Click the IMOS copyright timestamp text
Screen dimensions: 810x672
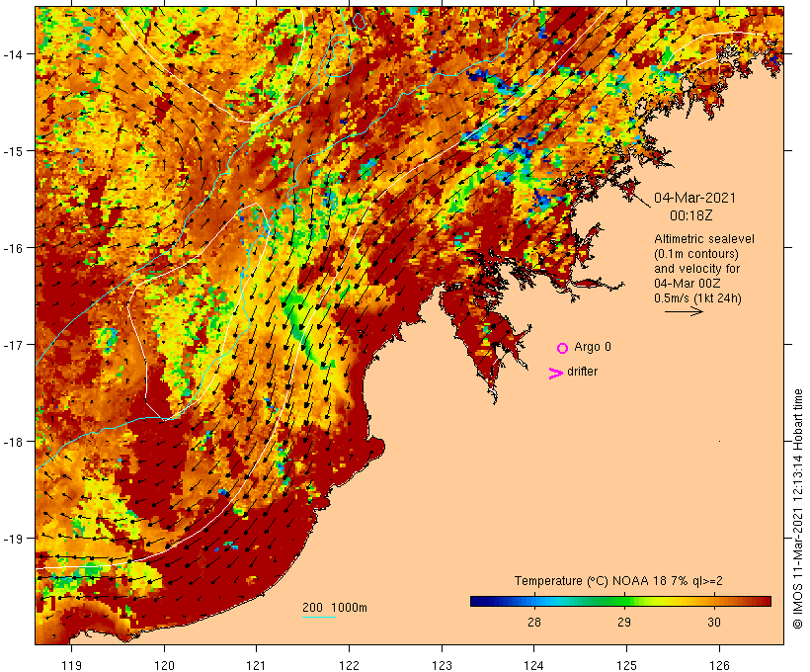[x=797, y=509]
